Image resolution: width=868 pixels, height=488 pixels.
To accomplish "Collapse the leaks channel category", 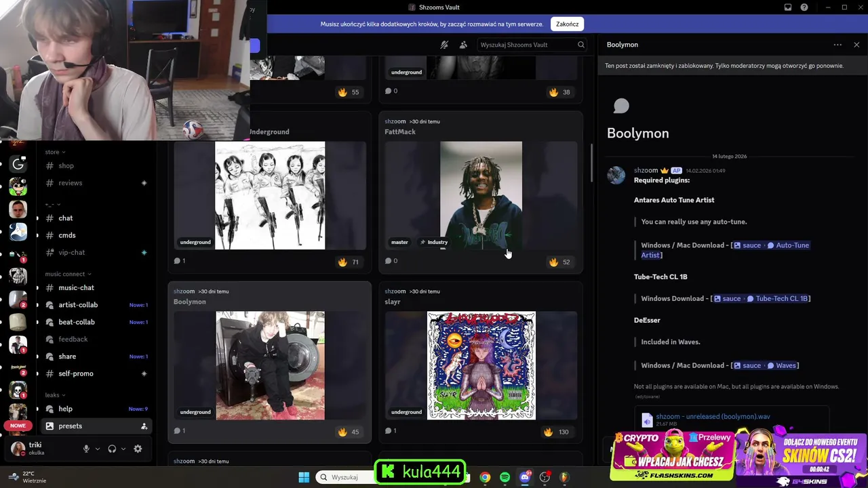I will tap(55, 395).
